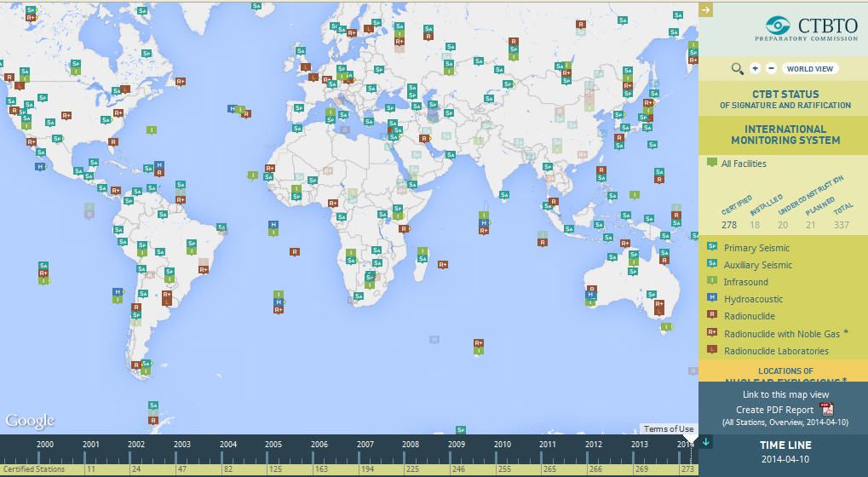868x477 pixels.
Task: Reset map using World View button
Action: click(809, 69)
